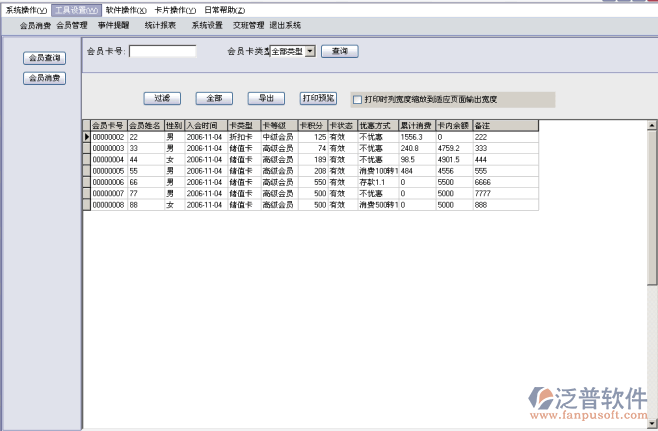Image resolution: width=658 pixels, height=431 pixels.
Task: Select the row for member 00000005
Action: point(108,171)
